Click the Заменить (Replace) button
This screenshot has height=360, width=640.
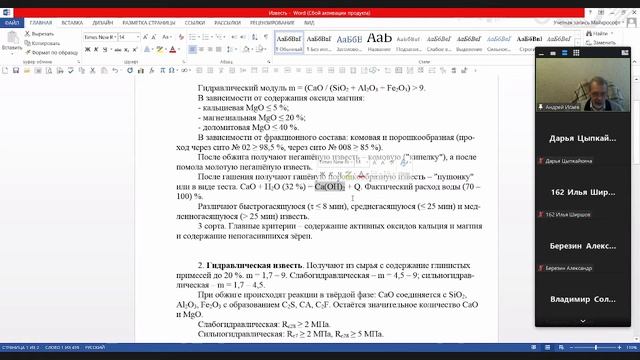600,42
